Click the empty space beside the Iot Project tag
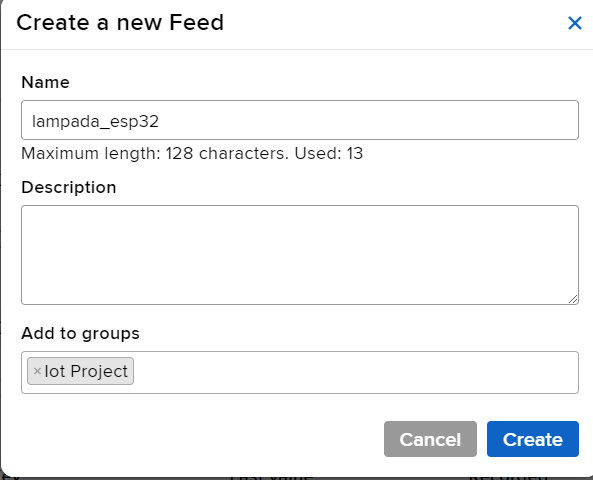The height and width of the screenshot is (480, 593). coord(355,372)
